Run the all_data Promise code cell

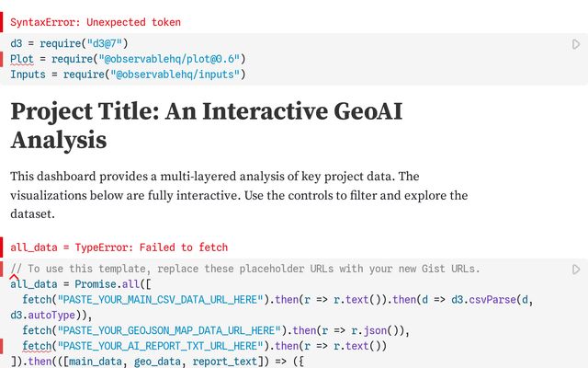(576, 270)
